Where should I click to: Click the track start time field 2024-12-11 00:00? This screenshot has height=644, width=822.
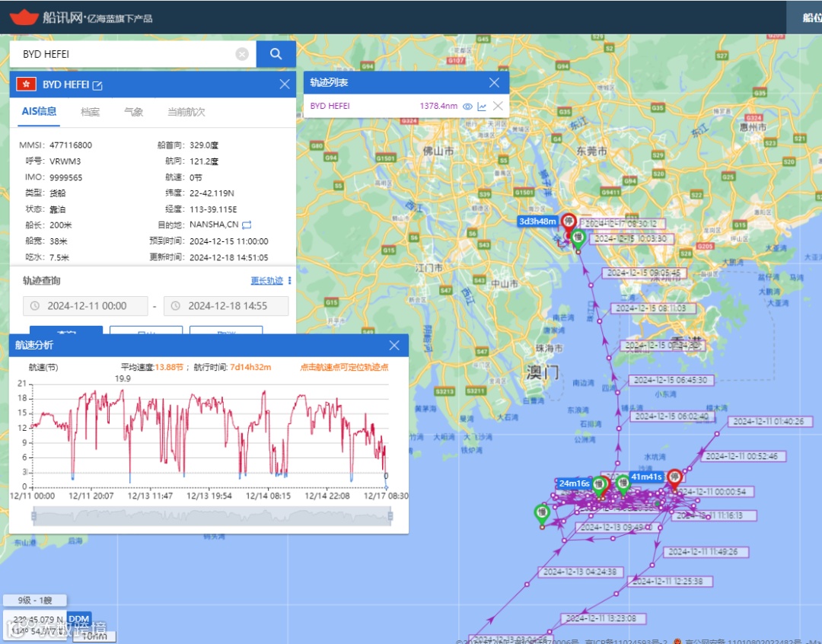click(85, 306)
